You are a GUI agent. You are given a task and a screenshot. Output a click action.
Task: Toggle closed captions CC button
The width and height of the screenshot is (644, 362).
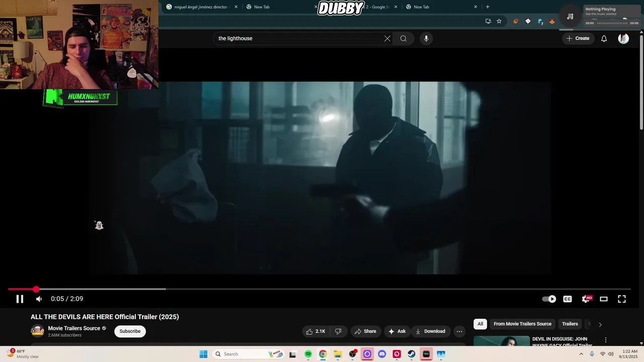tap(568, 299)
